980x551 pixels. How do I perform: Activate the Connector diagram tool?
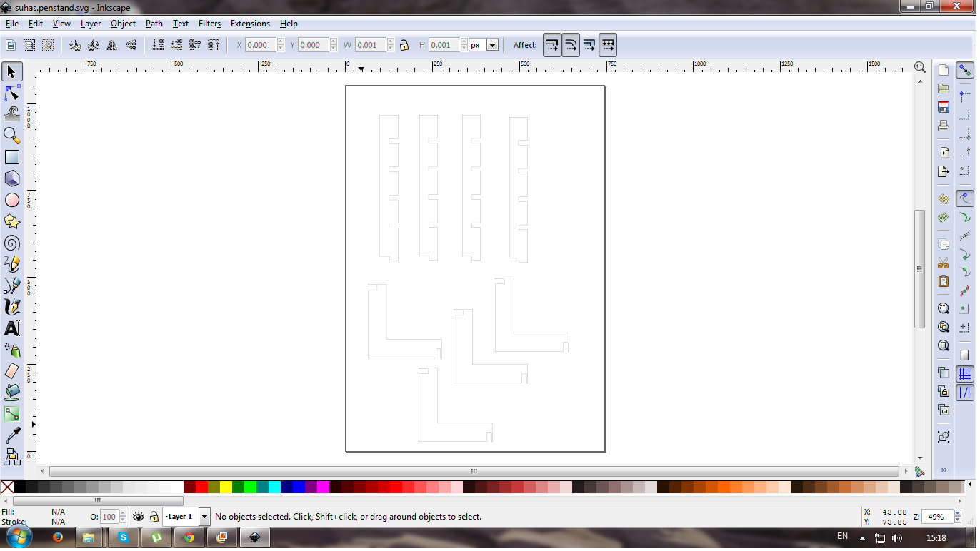point(12,456)
